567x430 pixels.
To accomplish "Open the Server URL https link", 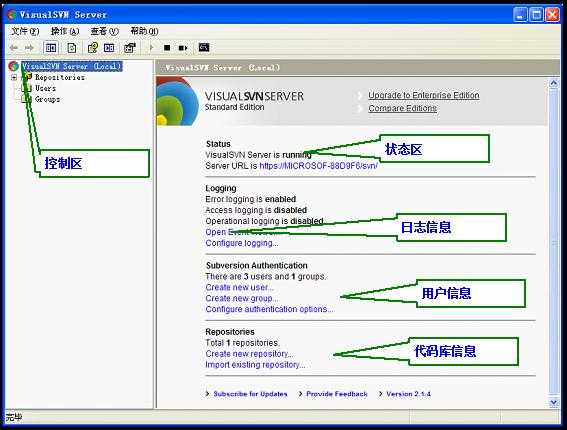I will click(319, 166).
